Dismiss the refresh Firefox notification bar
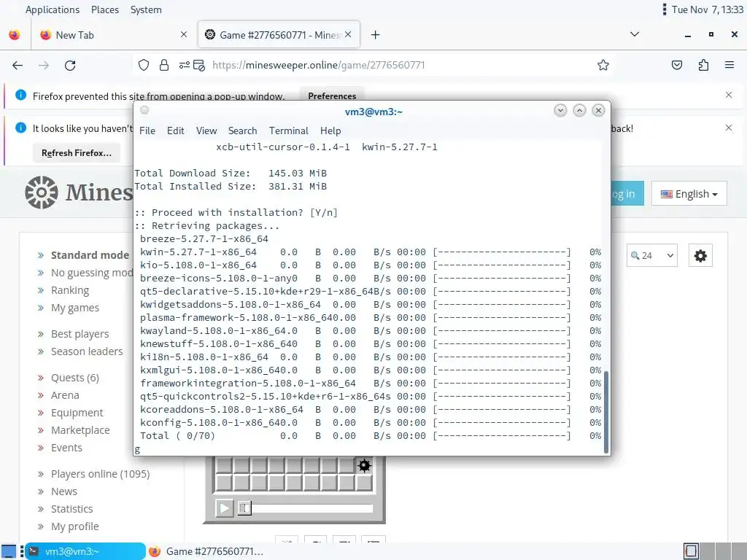Screen dimensions: 747x560 pos(729,128)
